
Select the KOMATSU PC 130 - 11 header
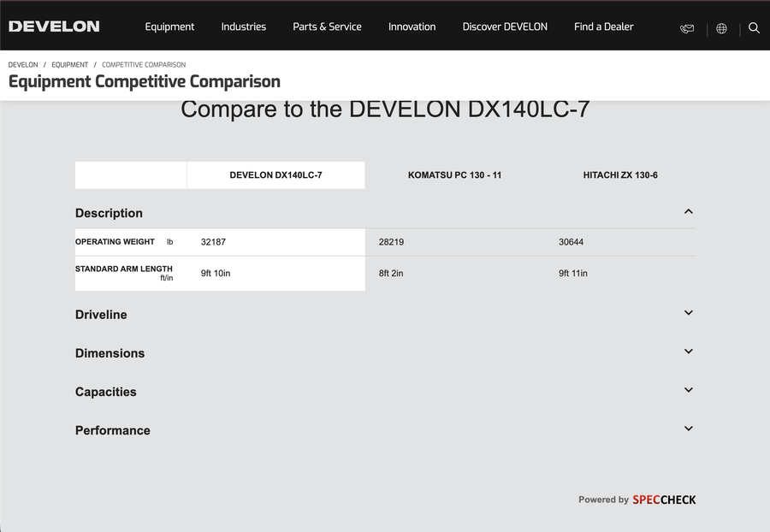[x=455, y=175]
